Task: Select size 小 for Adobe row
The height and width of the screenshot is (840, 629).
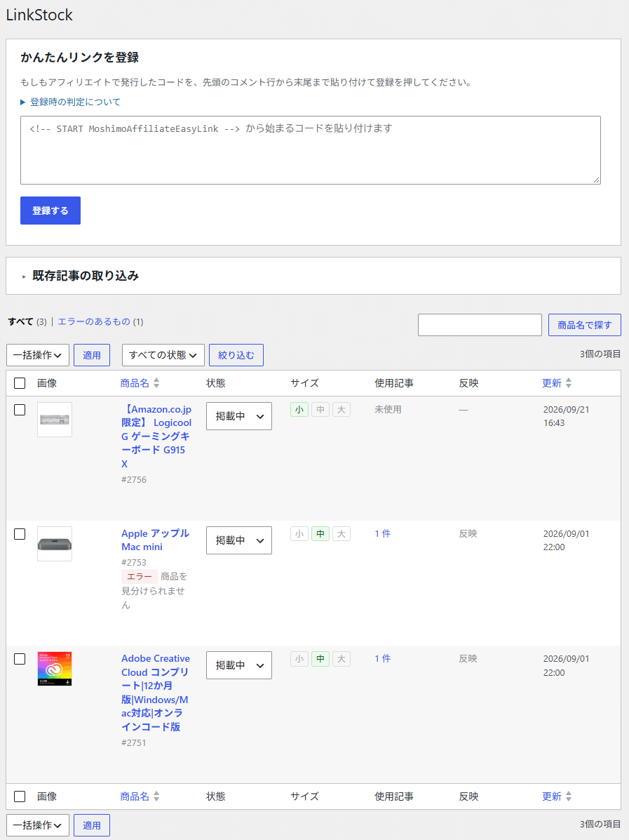Action: point(299,659)
